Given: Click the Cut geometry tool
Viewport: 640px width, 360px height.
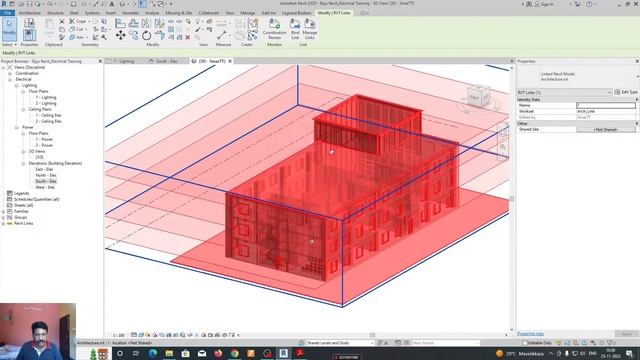Looking at the screenshot, I should coord(77,29).
